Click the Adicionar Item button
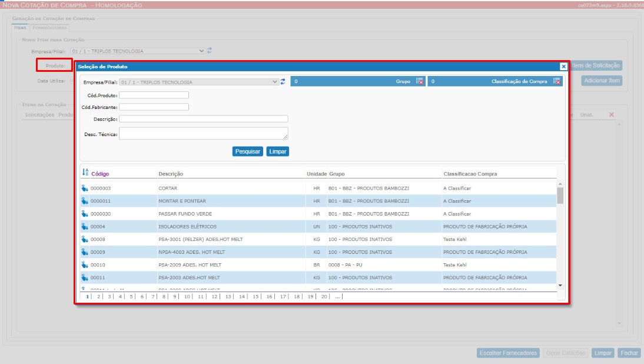Image resolution: width=644 pixels, height=364 pixels. 602,81
